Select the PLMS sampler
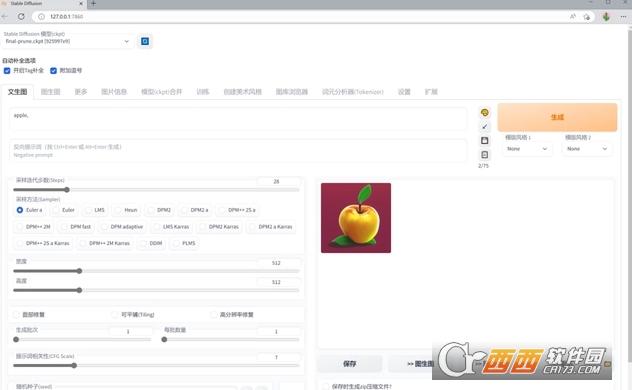 [x=176, y=243]
